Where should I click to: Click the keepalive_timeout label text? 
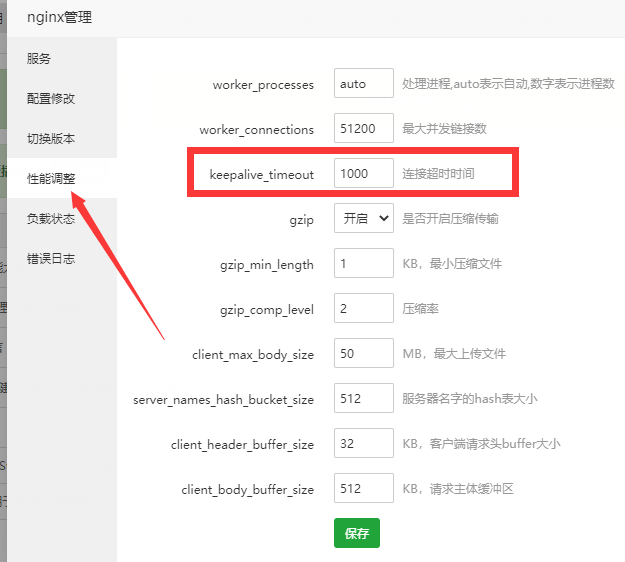(262, 175)
